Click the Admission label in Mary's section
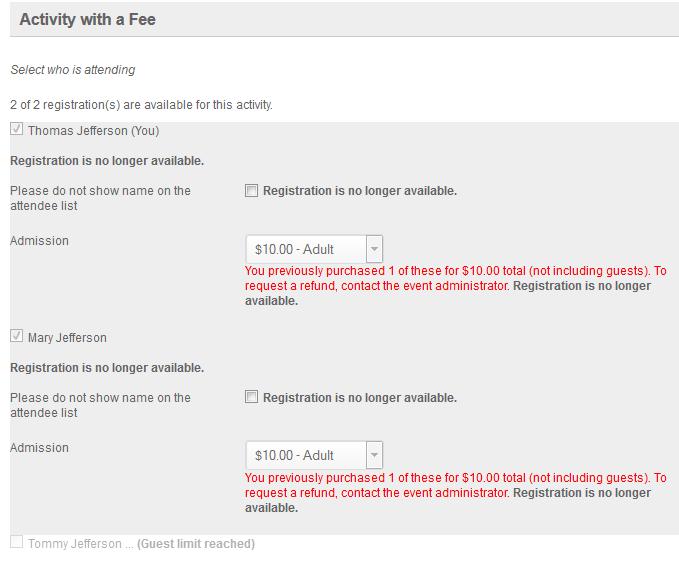 [39, 448]
